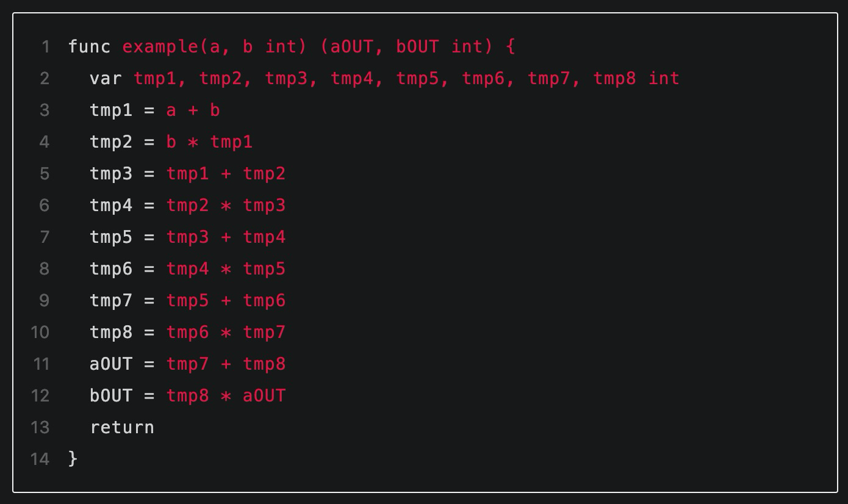Click line number 10 in the gutter
This screenshot has height=504, width=848.
coord(40,332)
